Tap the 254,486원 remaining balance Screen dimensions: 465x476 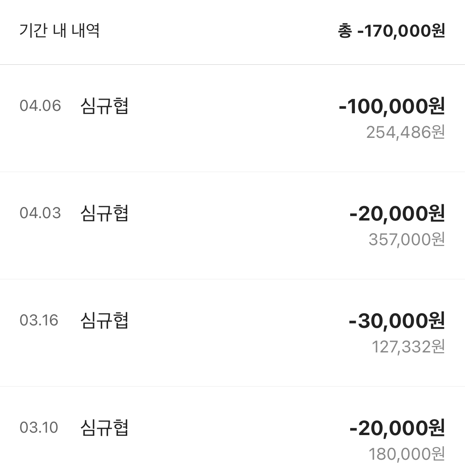tap(405, 132)
